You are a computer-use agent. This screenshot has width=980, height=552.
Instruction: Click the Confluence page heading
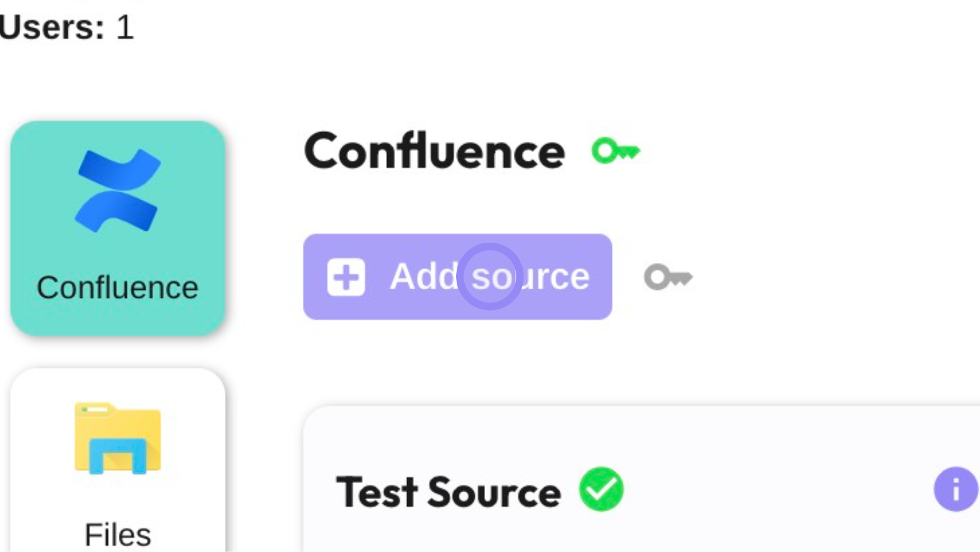[x=434, y=152]
